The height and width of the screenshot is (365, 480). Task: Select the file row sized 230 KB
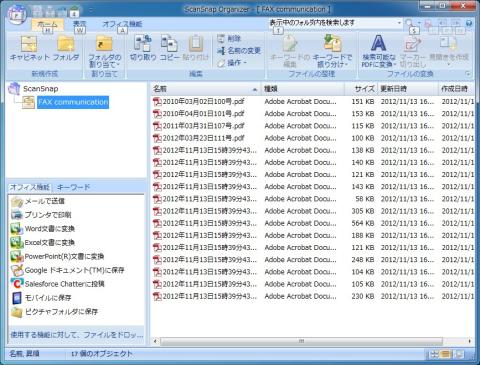pyautogui.click(x=313, y=296)
